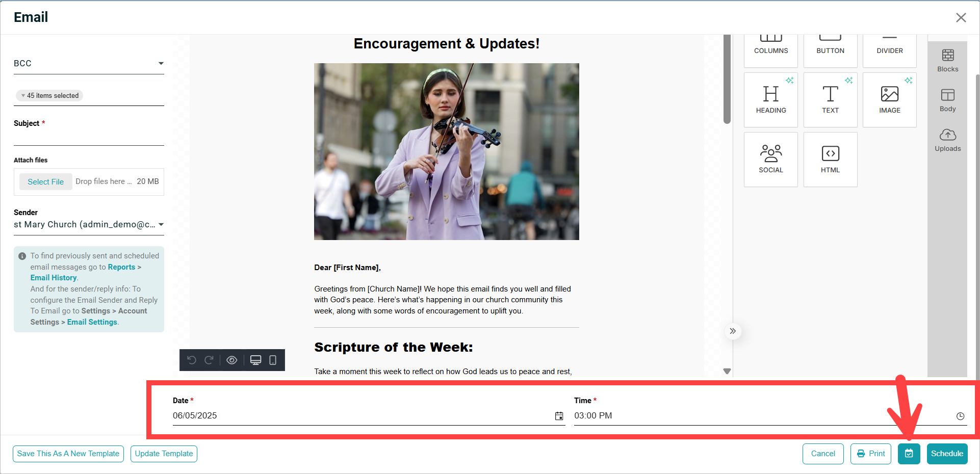Add a Heading block
The image size is (980, 474).
coord(770,100)
